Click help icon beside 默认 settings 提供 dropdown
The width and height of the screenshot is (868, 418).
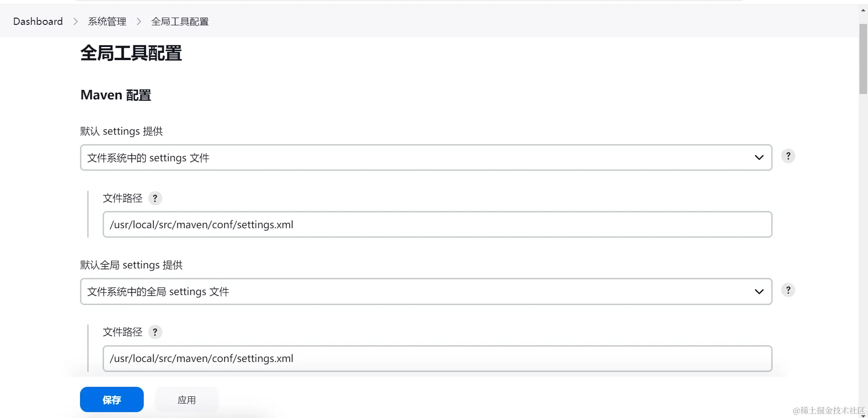click(788, 156)
